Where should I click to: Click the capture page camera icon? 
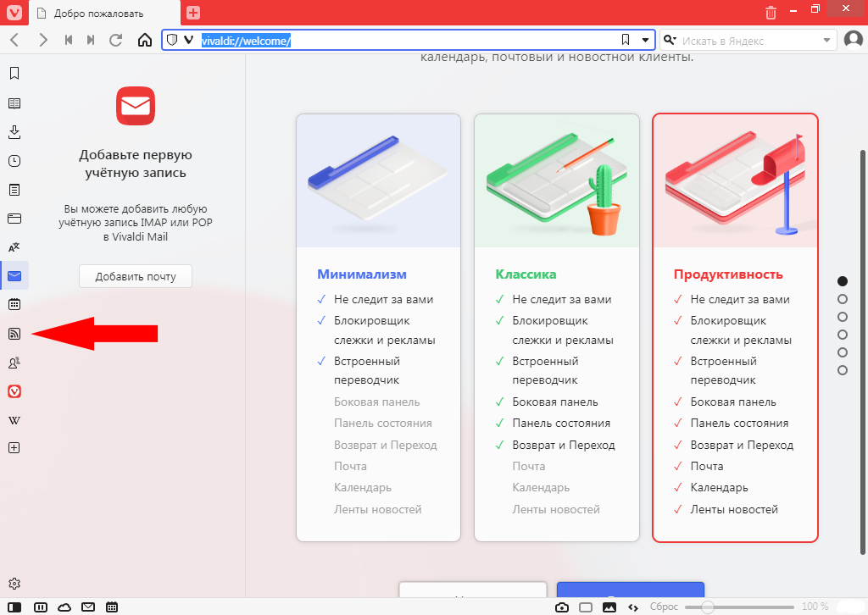click(x=561, y=607)
